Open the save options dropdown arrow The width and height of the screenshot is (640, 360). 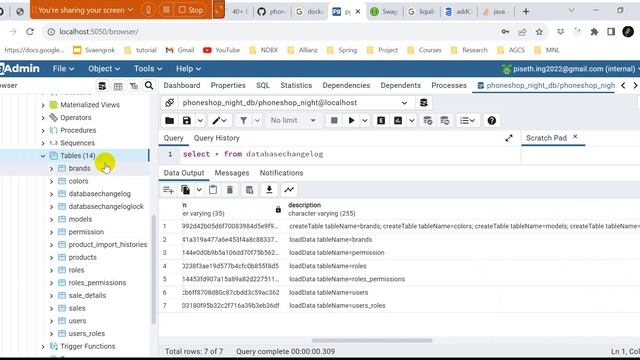coord(200,120)
